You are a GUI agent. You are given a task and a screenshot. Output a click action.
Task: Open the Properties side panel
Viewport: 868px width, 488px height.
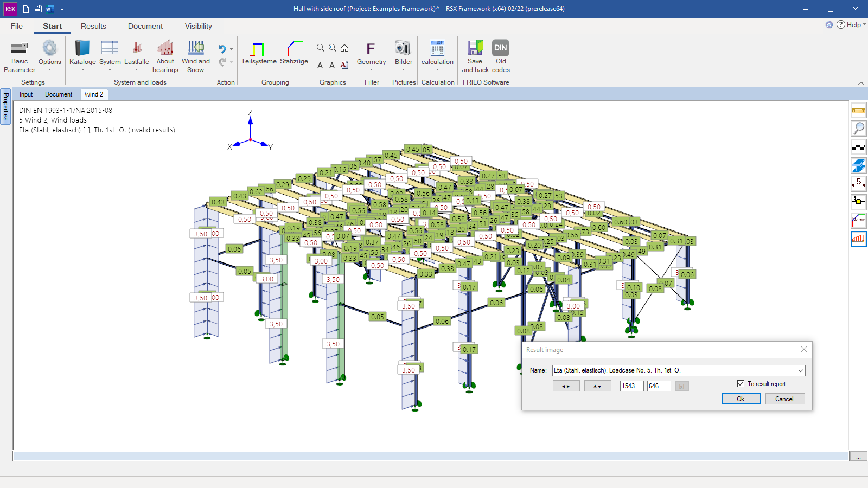tap(5, 106)
